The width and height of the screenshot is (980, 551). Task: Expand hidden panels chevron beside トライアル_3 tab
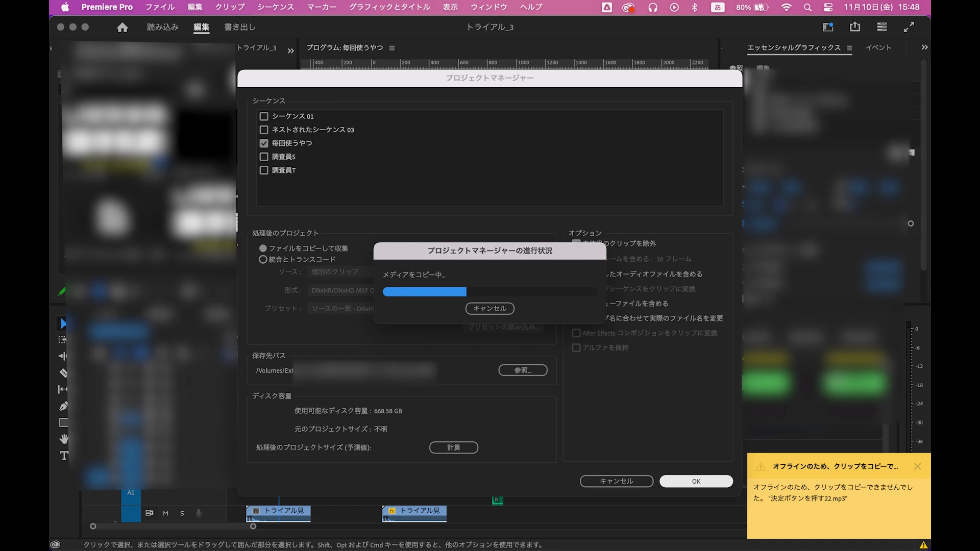click(291, 51)
